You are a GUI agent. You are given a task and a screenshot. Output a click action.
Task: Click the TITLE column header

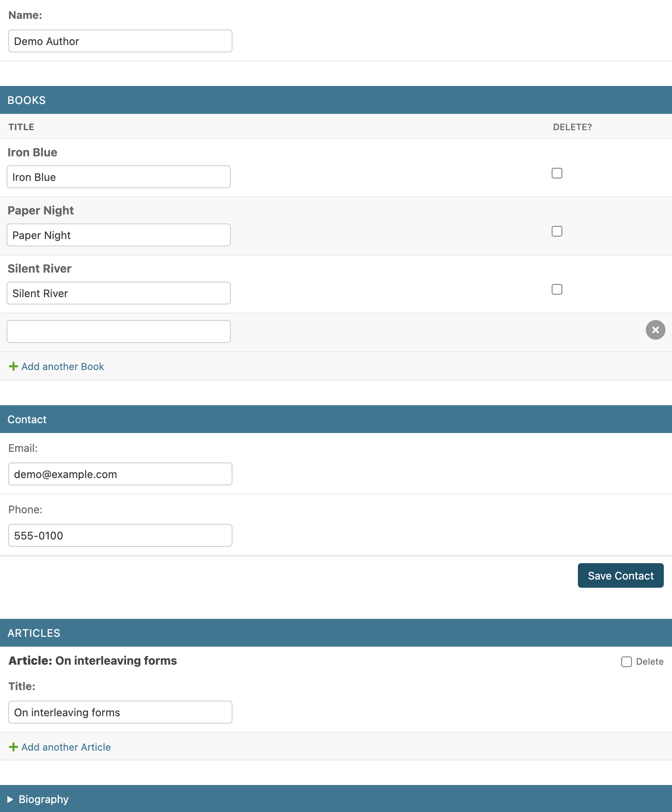tap(21, 127)
